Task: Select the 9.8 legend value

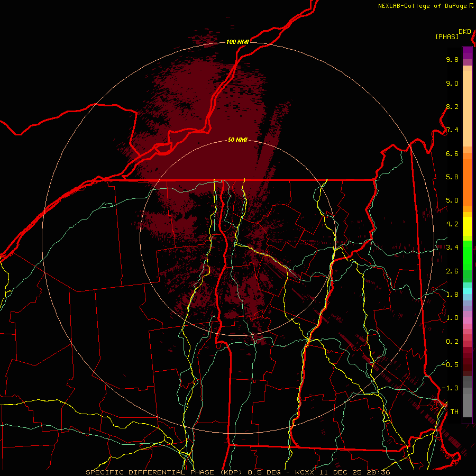Action: pyautogui.click(x=452, y=60)
